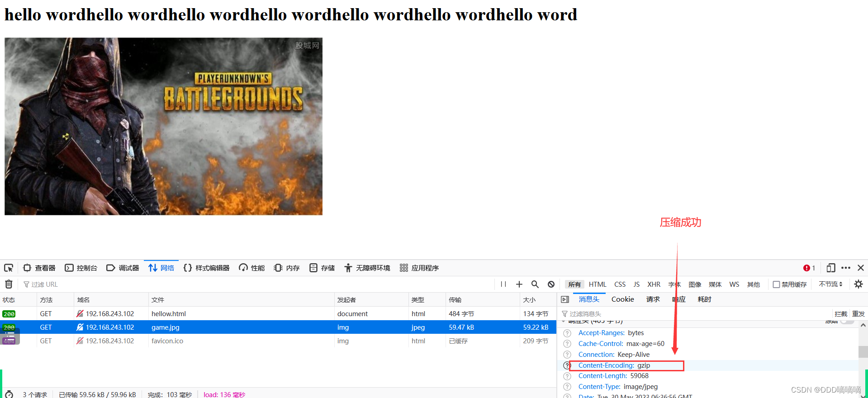This screenshot has width=868, height=398.
Task: Open help for Cache-Control header
Action: [567, 344]
